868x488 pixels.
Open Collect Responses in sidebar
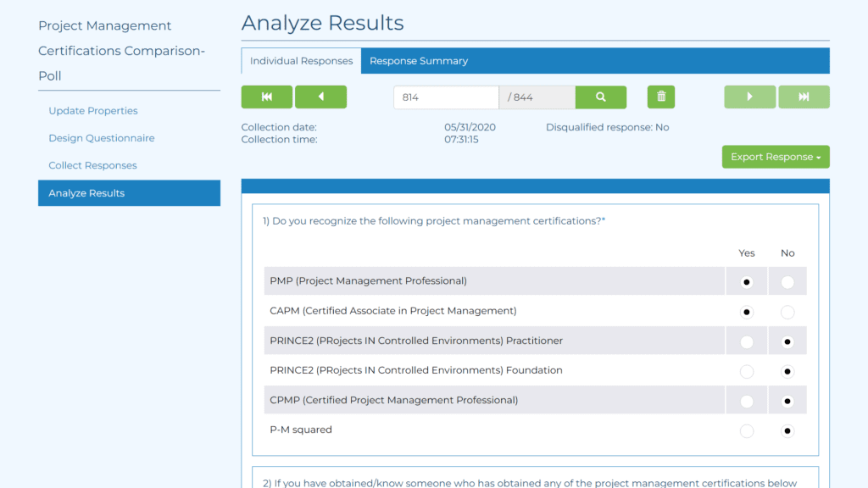(92, 165)
